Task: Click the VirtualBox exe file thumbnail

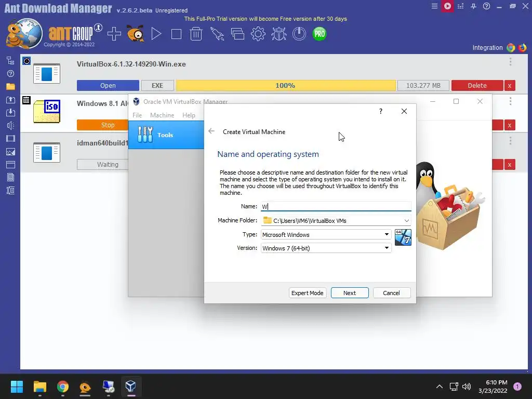Action: [x=47, y=73]
